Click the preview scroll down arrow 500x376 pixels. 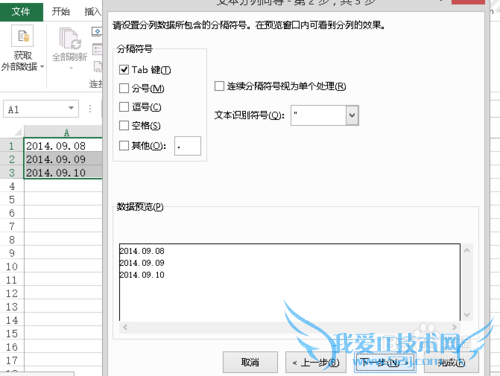pos(467,315)
